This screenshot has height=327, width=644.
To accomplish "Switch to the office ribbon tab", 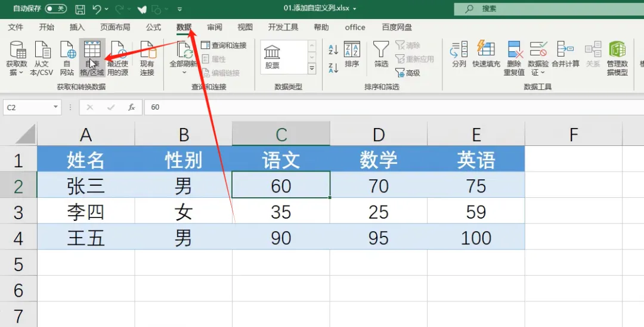I will (355, 27).
